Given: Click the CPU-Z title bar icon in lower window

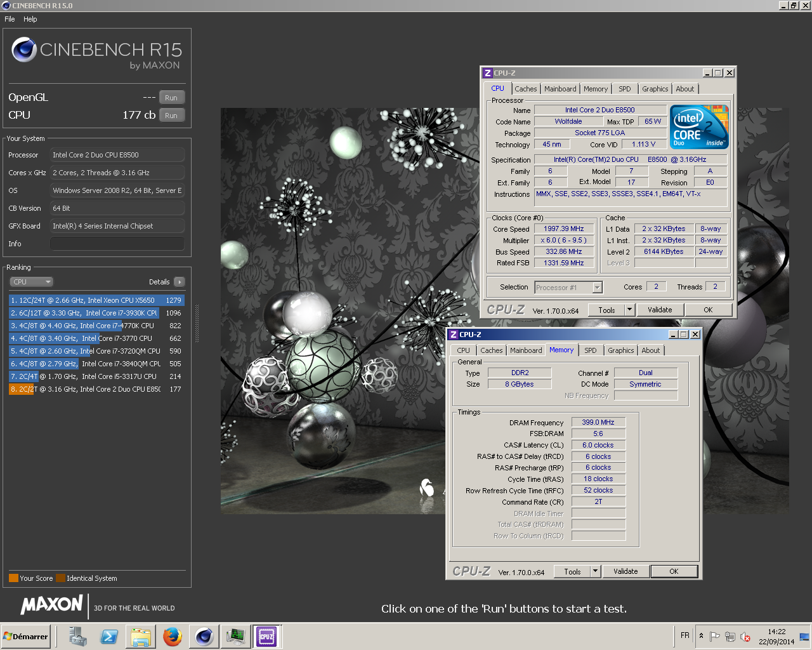Looking at the screenshot, I should tap(453, 335).
